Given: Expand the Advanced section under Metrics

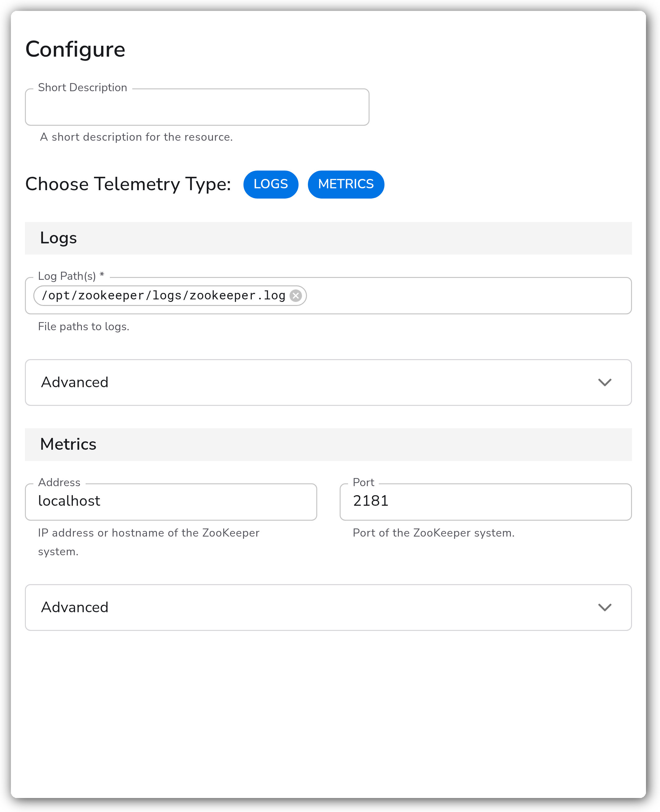Looking at the screenshot, I should pos(328,607).
